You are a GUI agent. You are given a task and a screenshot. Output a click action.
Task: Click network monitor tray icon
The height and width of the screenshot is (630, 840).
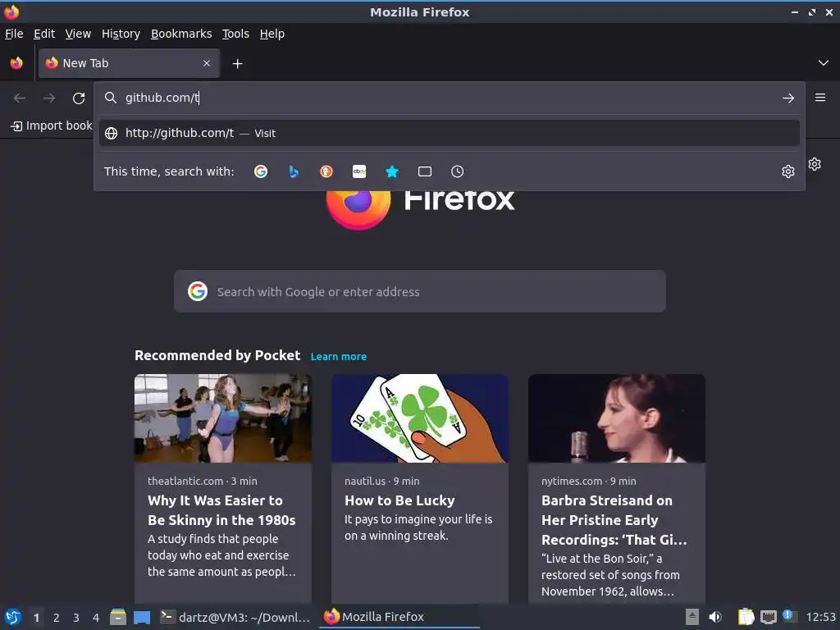pos(769,617)
